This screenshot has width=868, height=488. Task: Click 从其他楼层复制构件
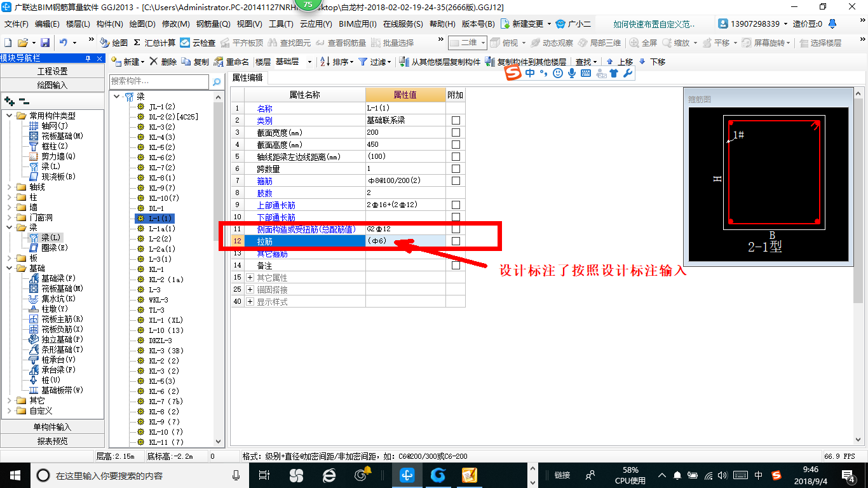tap(440, 62)
